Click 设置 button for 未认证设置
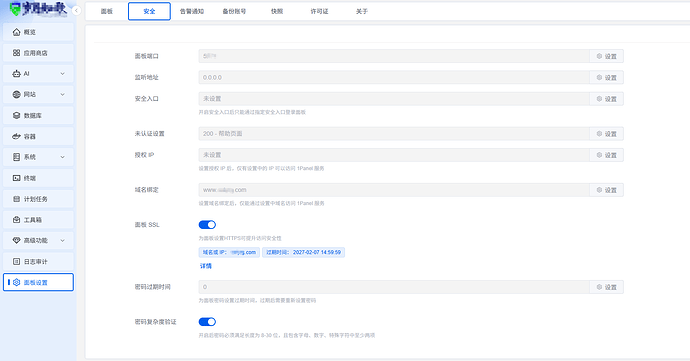Image resolution: width=690 pixels, height=361 pixels. [606, 134]
